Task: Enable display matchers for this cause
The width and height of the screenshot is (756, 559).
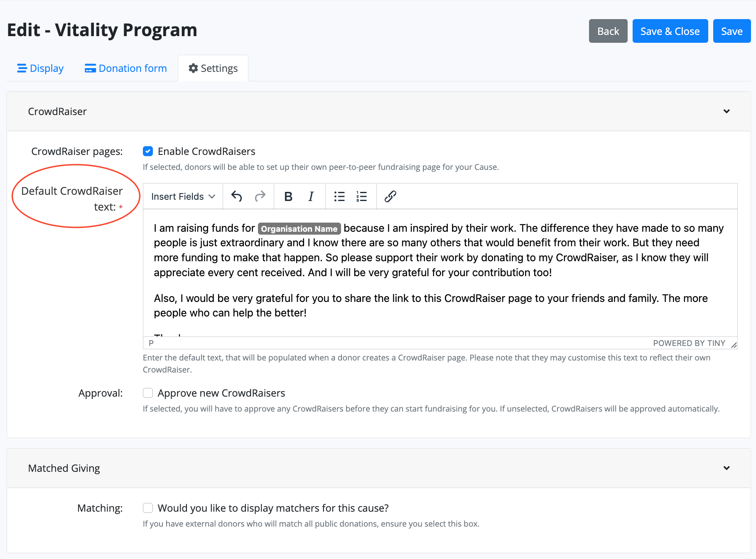Action: tap(148, 508)
